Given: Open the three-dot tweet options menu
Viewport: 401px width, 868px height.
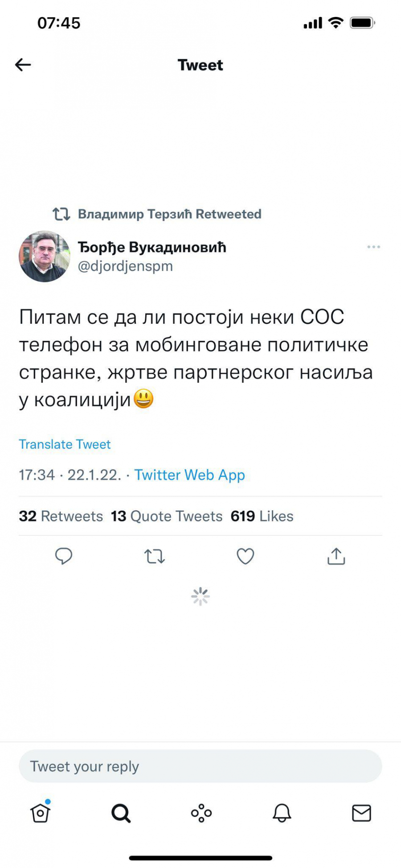Looking at the screenshot, I should click(x=373, y=247).
